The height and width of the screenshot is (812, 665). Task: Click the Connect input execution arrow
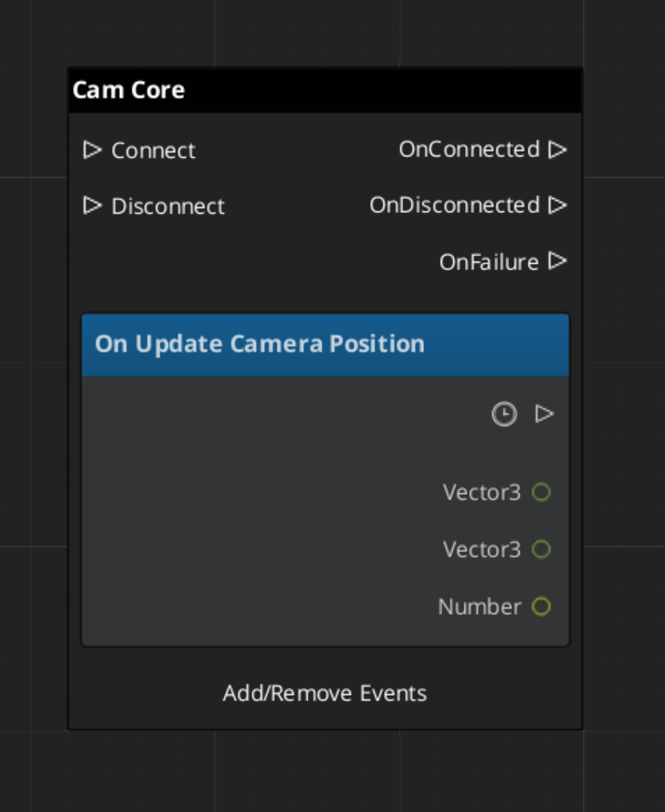pyautogui.click(x=91, y=150)
